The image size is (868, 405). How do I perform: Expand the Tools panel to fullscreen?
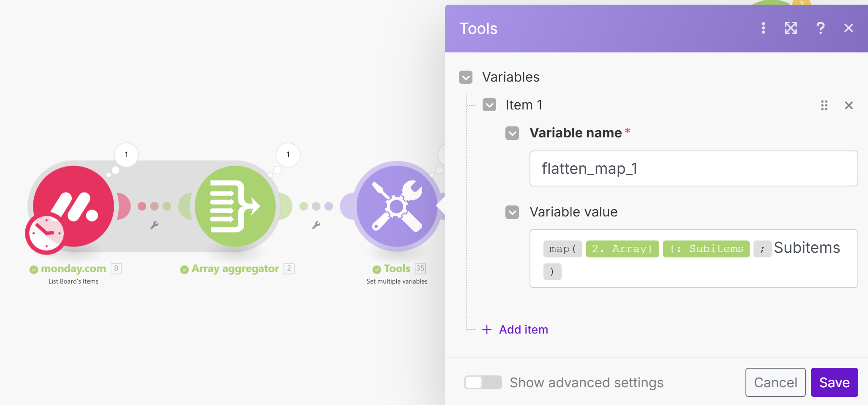[791, 28]
